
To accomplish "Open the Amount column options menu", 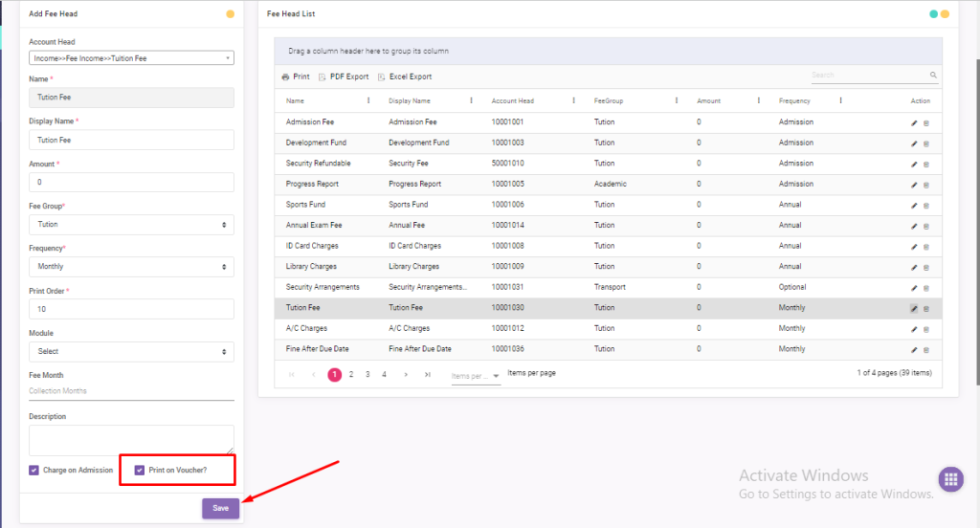I will (x=758, y=100).
